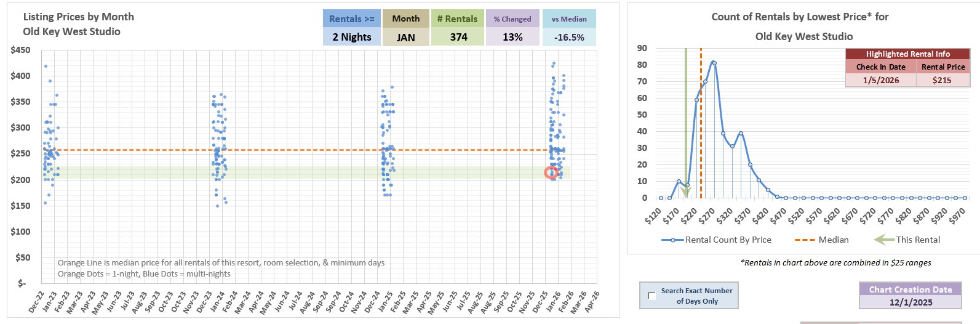Click the red circled highlighted rental marker
The image size is (980, 324).
click(x=551, y=173)
